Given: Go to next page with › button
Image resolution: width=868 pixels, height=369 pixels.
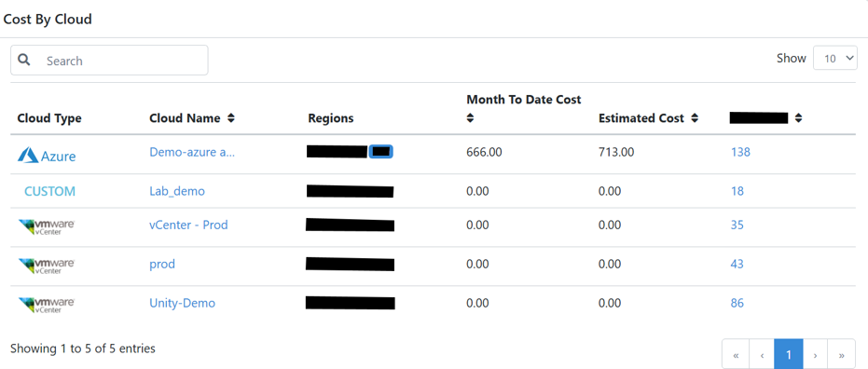Looking at the screenshot, I should point(815,355).
